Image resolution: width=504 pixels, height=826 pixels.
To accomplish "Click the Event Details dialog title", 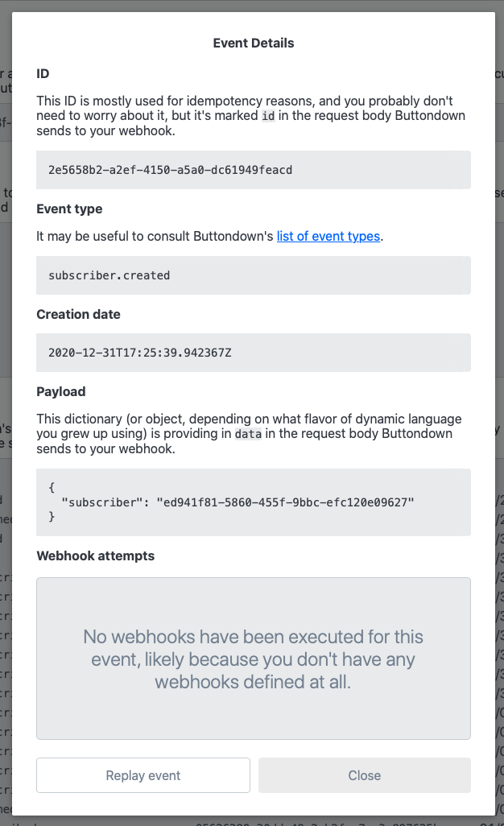I will point(253,43).
